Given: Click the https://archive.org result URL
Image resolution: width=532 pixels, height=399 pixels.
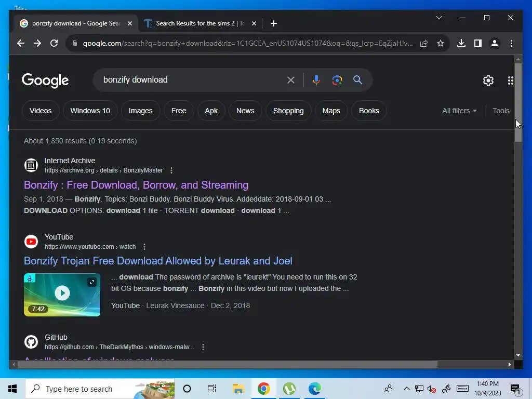Looking at the screenshot, I should pos(103,170).
